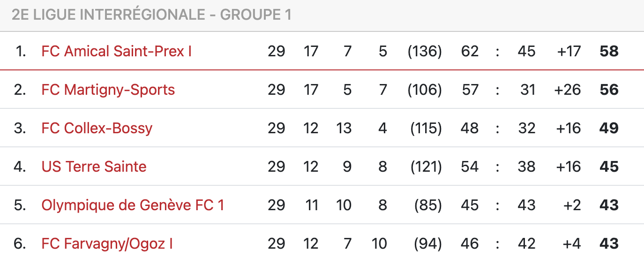Click the +26 goal difference value
This screenshot has width=644, height=259.
567,90
